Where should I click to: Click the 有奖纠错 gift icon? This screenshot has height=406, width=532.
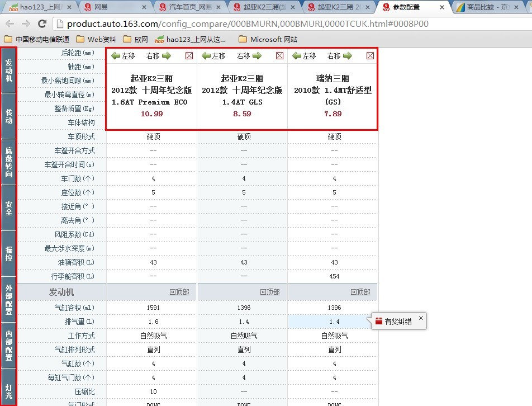pyautogui.click(x=379, y=321)
